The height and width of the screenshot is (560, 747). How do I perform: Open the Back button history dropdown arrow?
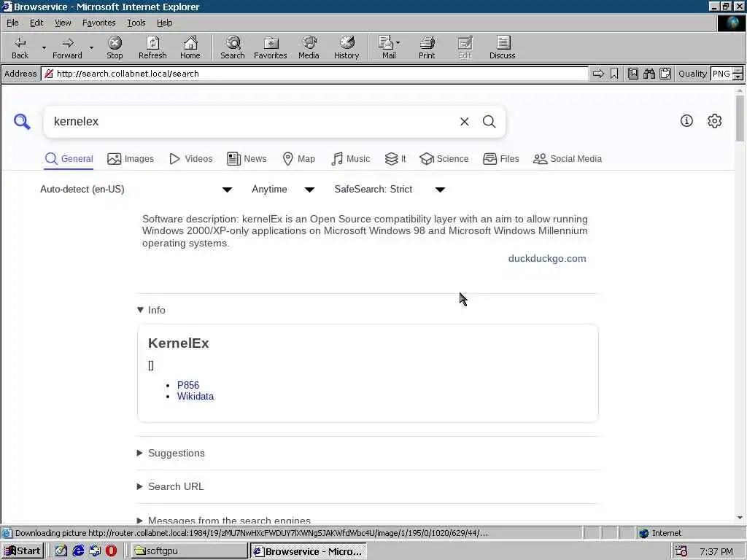pyautogui.click(x=44, y=47)
